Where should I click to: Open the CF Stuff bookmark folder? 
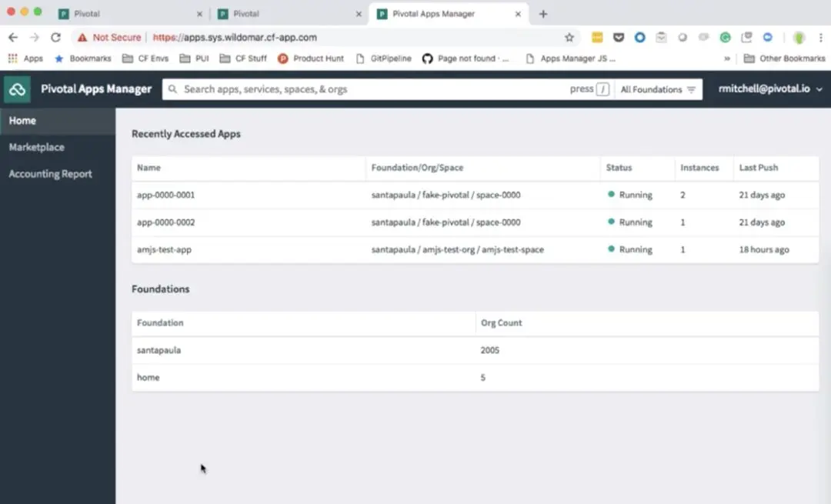243,58
